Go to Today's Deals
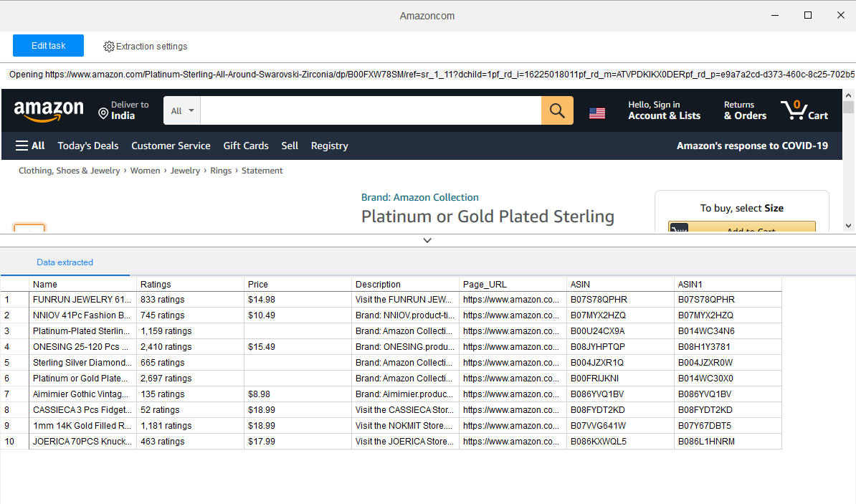 click(88, 146)
